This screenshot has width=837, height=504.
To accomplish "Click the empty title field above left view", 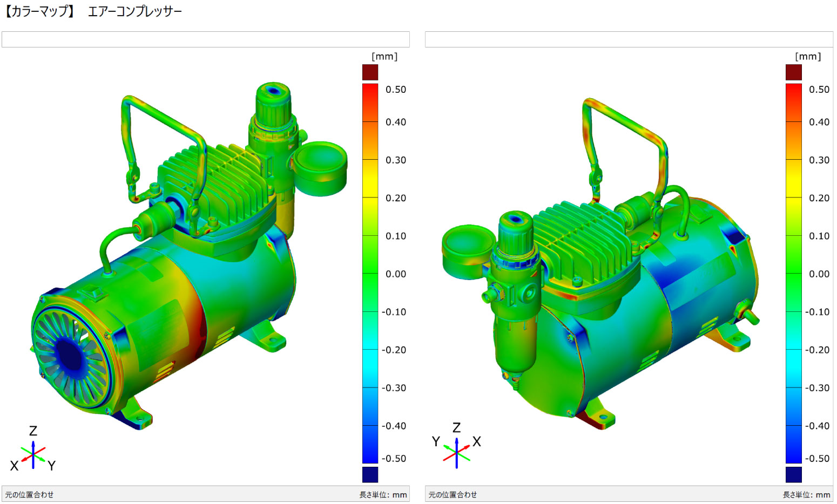I will click(x=205, y=39).
